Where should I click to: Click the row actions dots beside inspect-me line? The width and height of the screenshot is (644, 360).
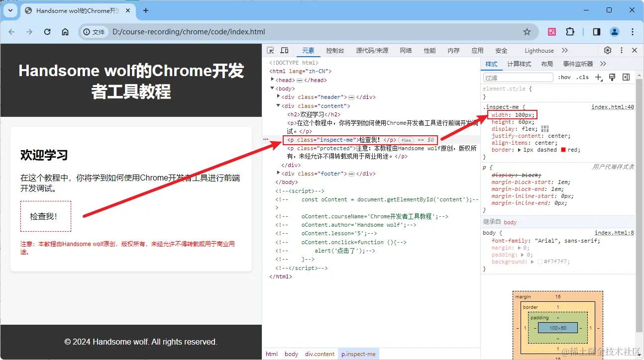coord(266,140)
